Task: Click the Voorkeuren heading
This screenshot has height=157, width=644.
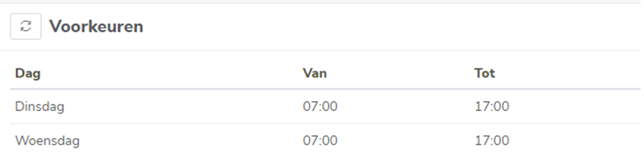Action: coord(96,26)
